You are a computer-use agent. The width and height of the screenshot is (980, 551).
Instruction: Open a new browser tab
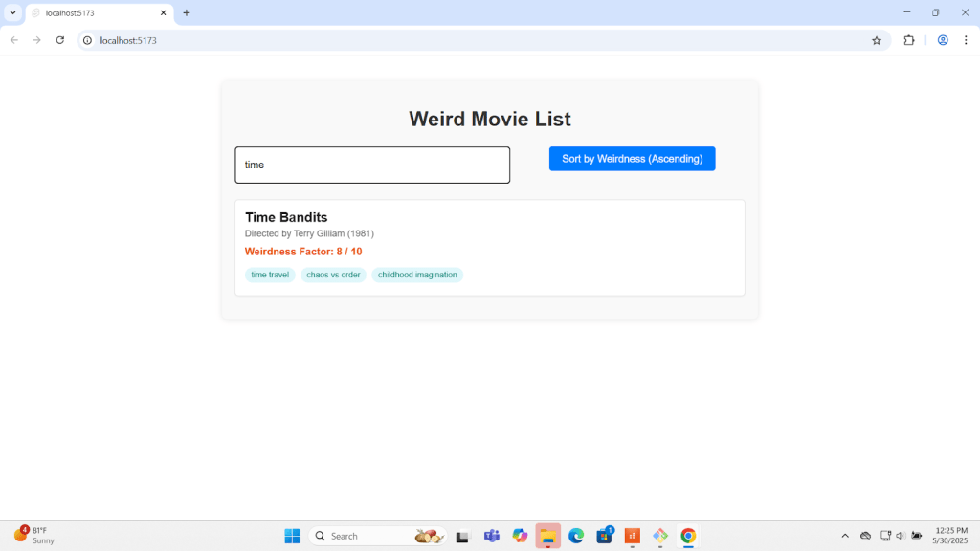[186, 12]
